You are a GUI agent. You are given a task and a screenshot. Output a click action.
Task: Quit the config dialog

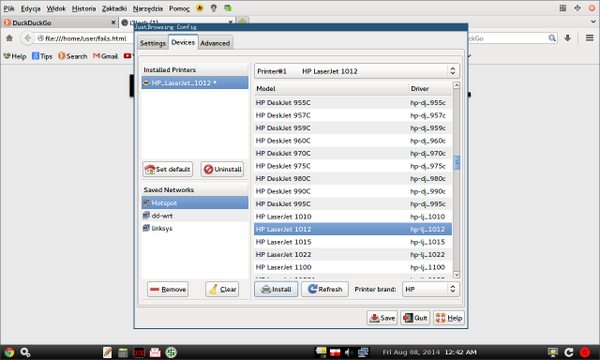click(x=415, y=318)
